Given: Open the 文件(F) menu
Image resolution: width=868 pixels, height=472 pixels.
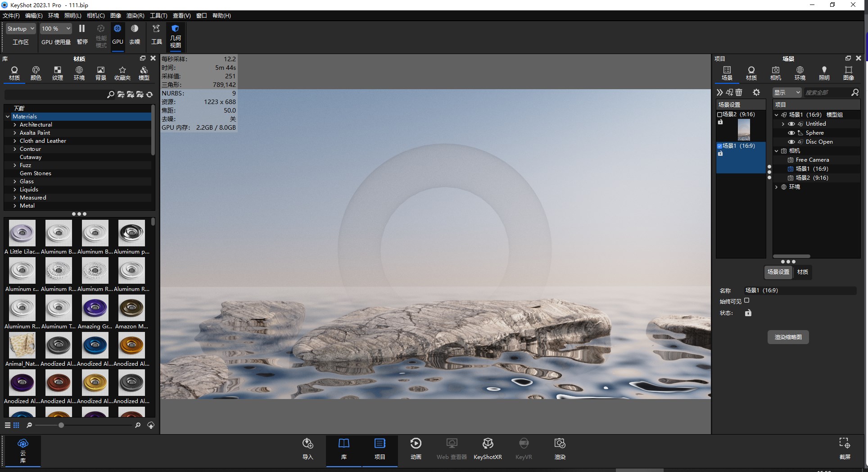Looking at the screenshot, I should coord(11,16).
